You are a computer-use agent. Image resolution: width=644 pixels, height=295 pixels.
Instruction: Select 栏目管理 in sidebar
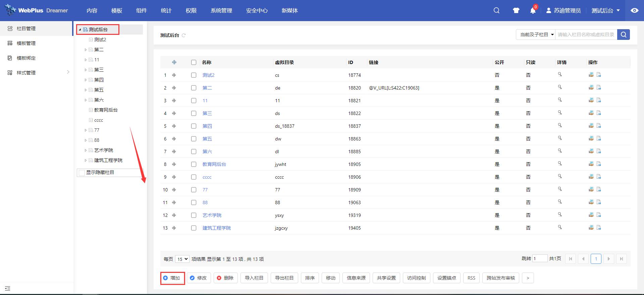point(36,28)
